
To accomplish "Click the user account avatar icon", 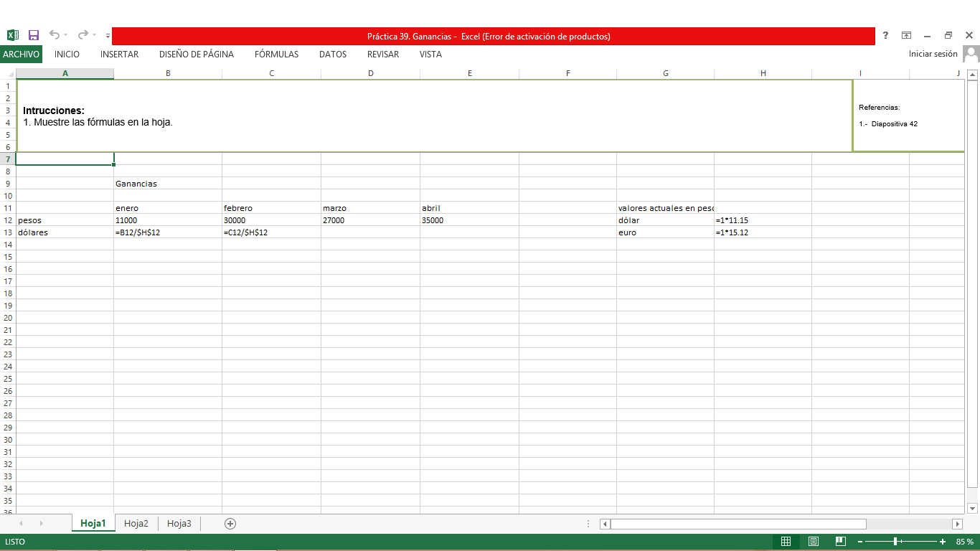I will [x=971, y=54].
